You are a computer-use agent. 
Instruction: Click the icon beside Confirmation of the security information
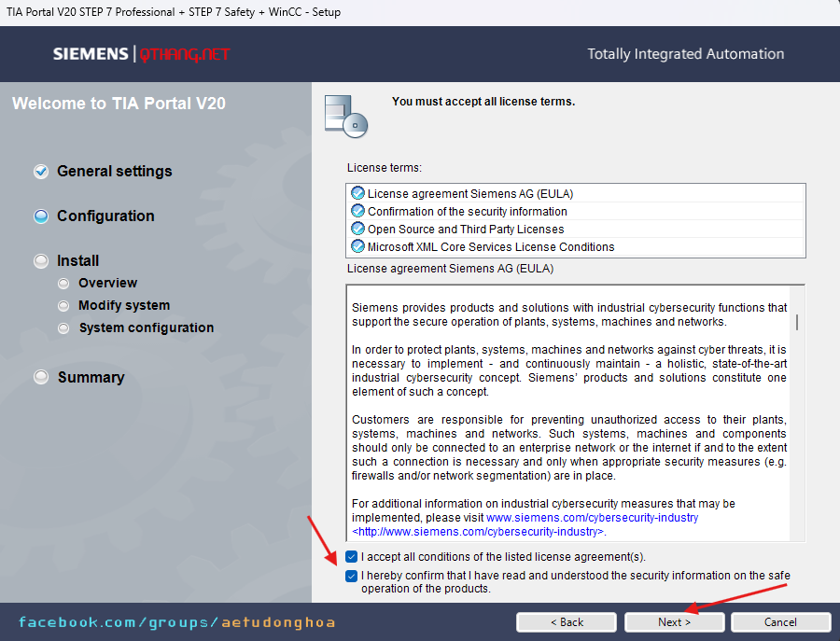(357, 211)
